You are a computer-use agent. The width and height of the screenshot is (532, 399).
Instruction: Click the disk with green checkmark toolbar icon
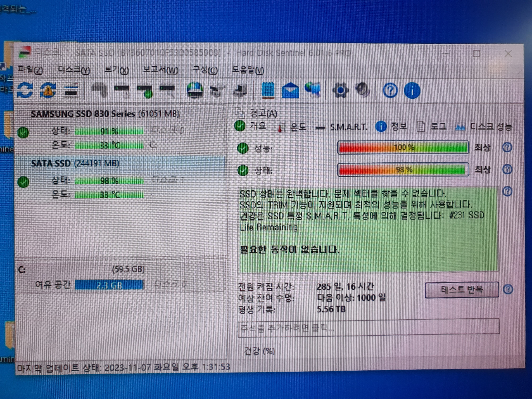145,91
